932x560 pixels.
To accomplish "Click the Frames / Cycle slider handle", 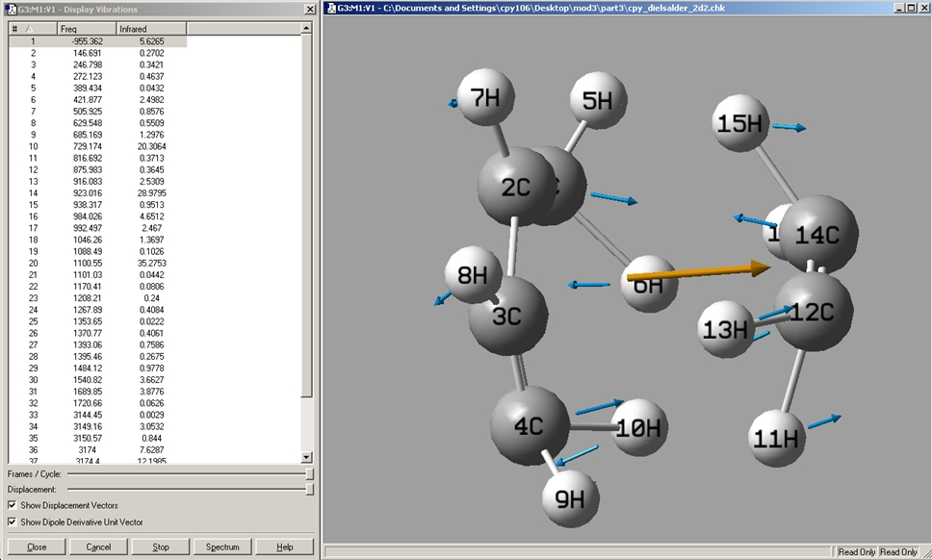I will tap(309, 473).
